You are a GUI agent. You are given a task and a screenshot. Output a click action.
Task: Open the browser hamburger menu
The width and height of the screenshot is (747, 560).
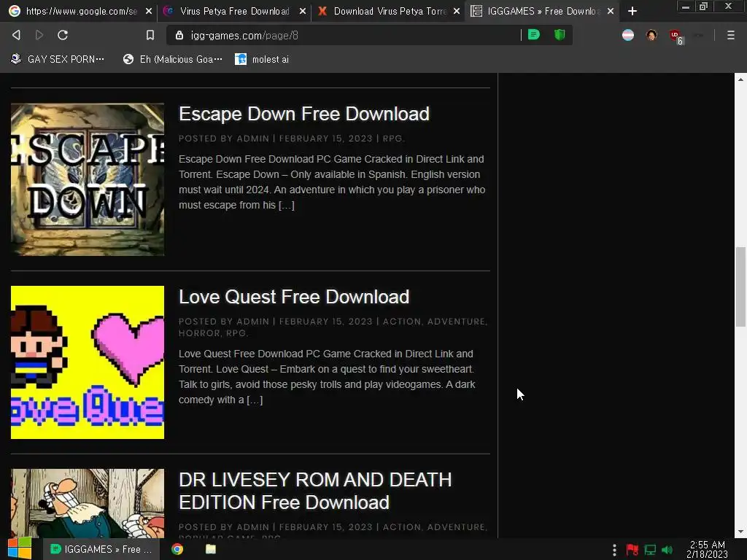(730, 35)
